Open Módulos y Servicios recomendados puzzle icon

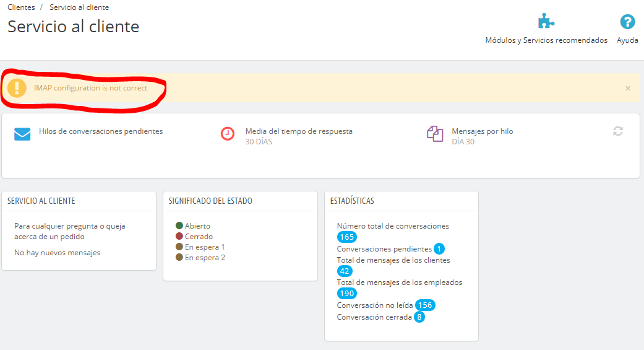pyautogui.click(x=546, y=22)
